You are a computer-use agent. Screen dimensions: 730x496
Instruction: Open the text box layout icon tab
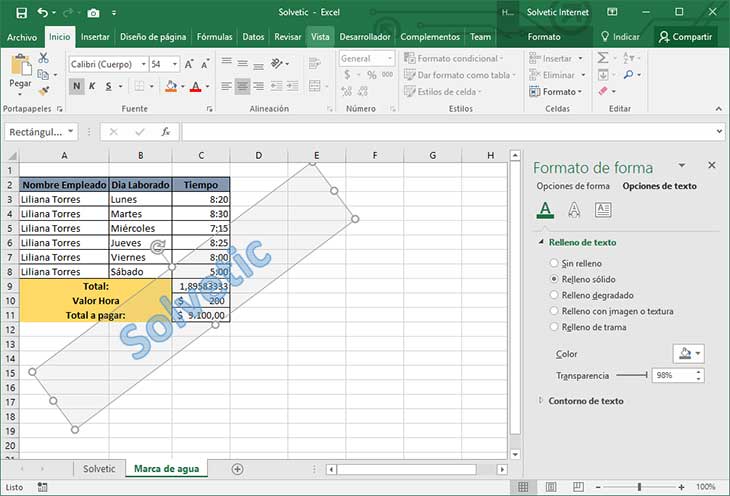[x=603, y=210]
